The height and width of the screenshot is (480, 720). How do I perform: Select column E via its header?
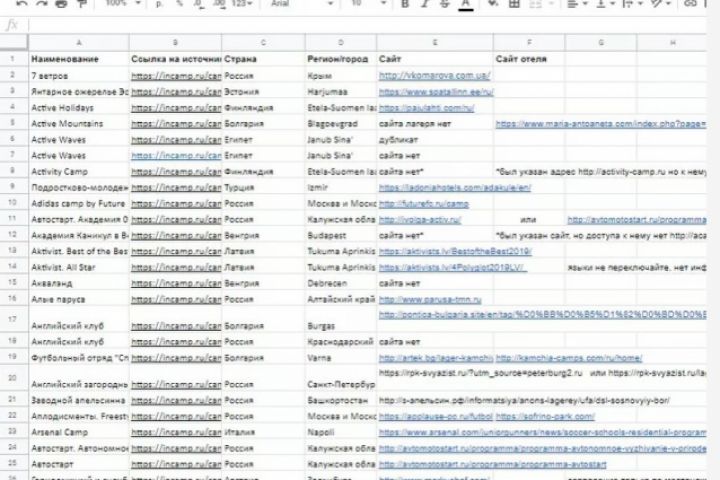pos(435,42)
